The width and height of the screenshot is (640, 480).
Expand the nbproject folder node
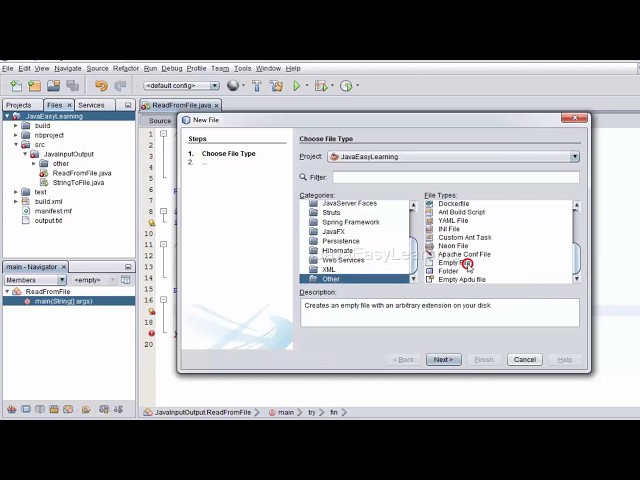[16, 135]
